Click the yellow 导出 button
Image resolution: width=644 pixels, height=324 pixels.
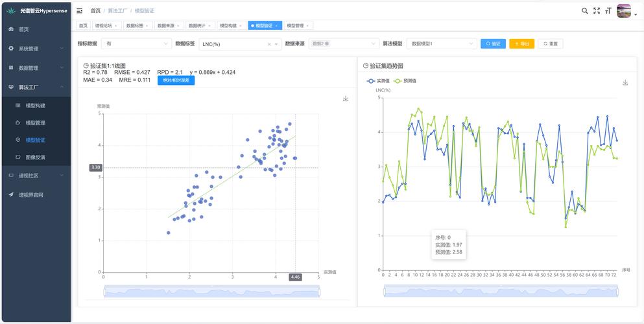[521, 43]
